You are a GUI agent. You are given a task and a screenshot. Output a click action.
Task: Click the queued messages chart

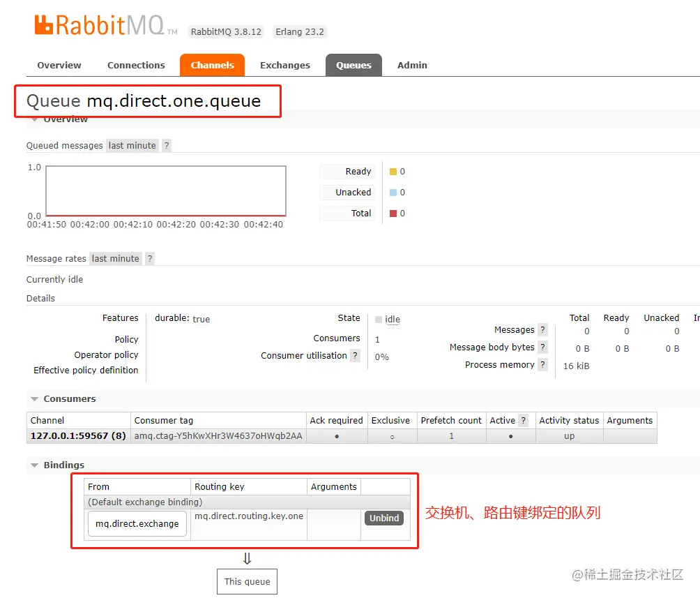click(166, 191)
